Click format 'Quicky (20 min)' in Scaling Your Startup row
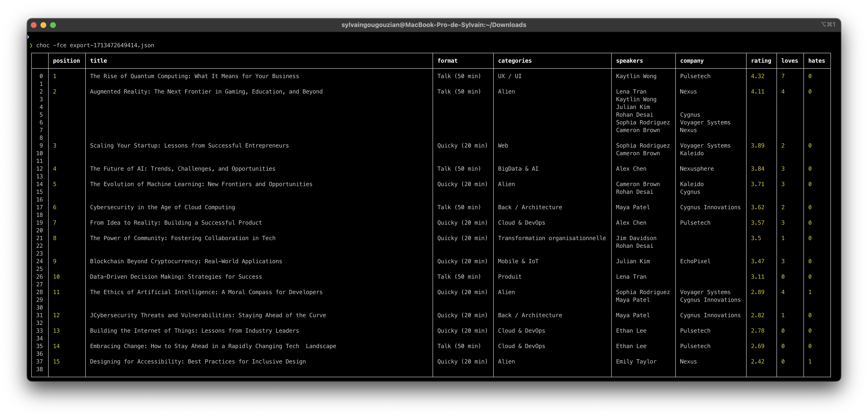 462,146
